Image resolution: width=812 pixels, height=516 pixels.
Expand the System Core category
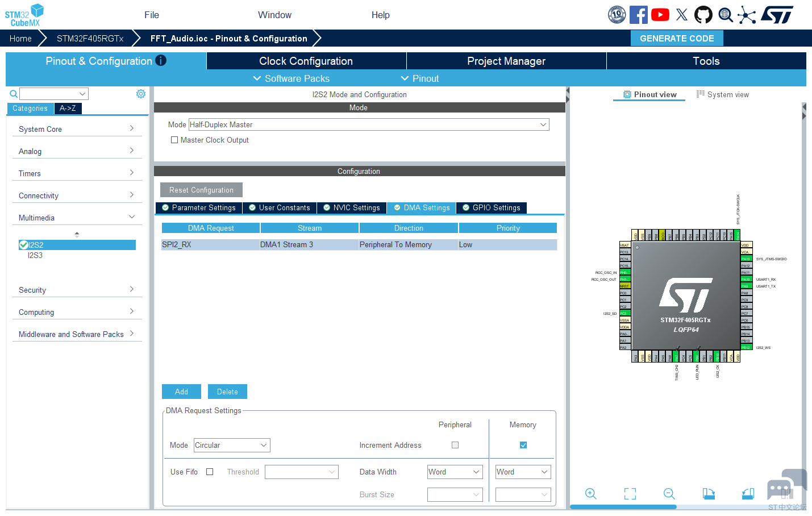[x=76, y=129]
